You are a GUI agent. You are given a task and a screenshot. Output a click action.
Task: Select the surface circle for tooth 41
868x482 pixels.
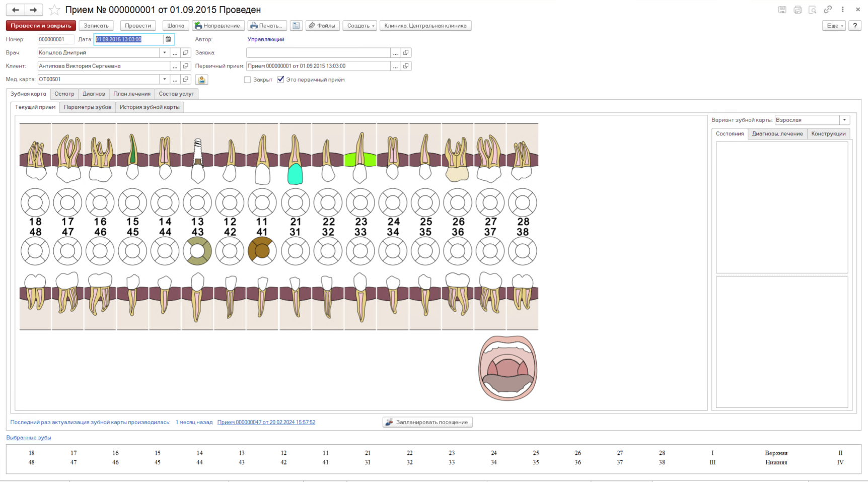tap(262, 251)
